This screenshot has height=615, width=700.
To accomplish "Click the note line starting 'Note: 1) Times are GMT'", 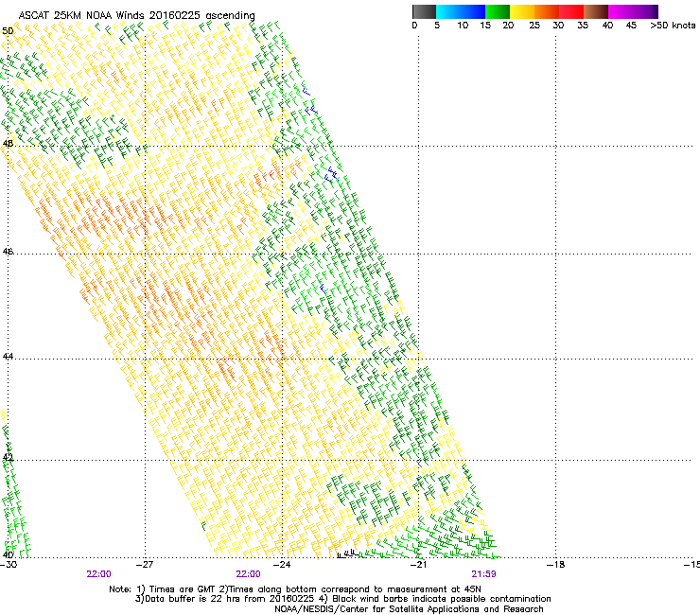I will 295,589.
